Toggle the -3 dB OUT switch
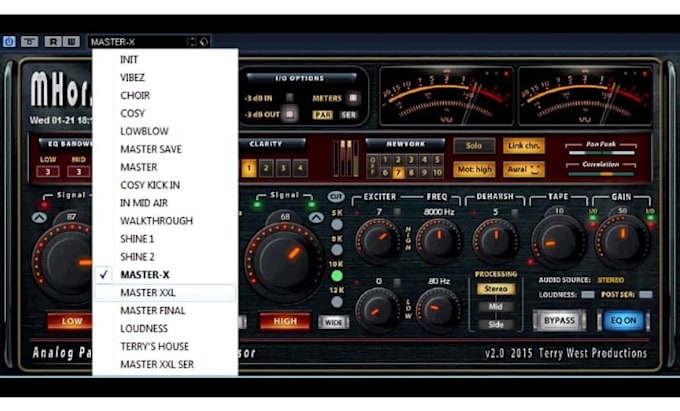The image size is (680, 411). coord(289,114)
